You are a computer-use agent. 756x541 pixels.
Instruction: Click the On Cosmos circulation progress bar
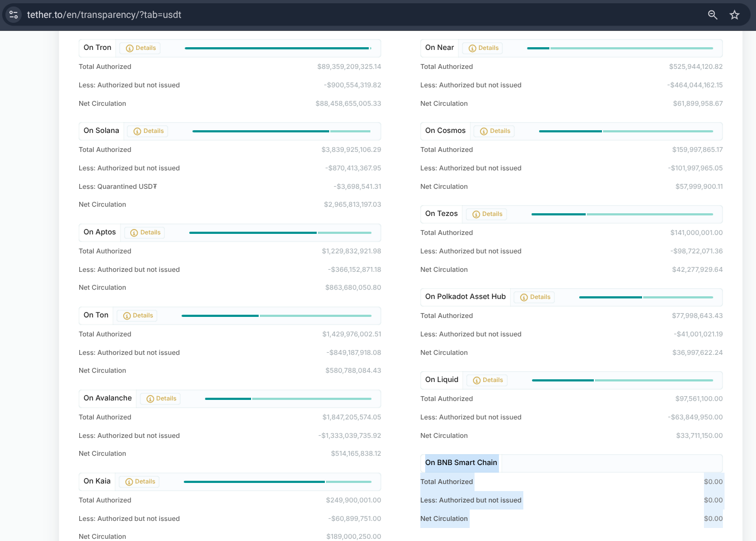click(626, 131)
